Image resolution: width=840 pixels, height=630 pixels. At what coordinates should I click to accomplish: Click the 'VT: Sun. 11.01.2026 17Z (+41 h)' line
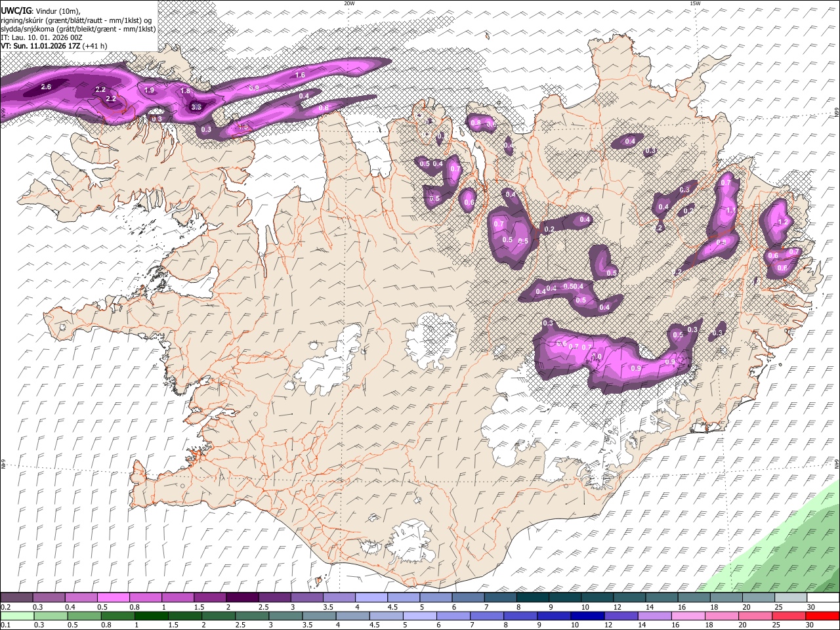(54, 46)
